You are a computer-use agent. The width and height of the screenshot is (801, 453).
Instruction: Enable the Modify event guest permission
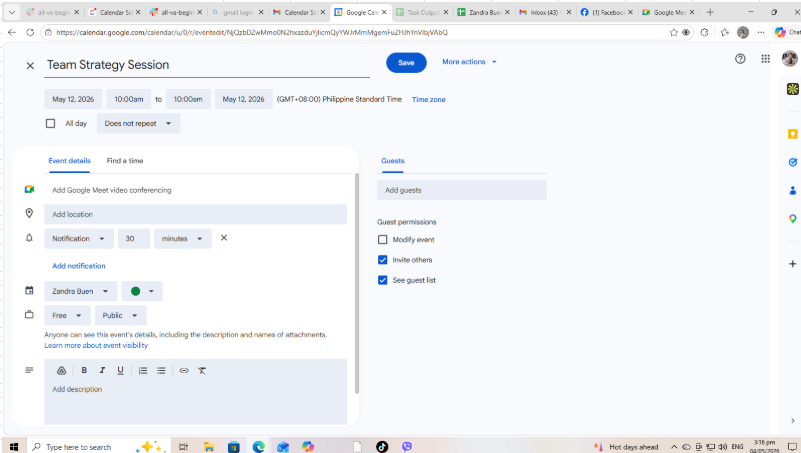[383, 240]
